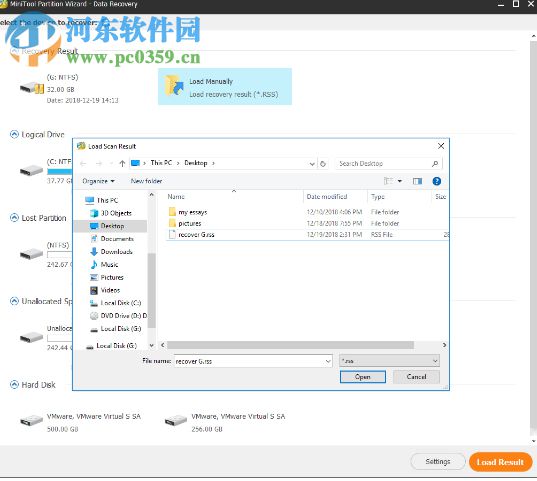Collapse the Lost Partition section
This screenshot has height=481, width=537.
pos(14,218)
